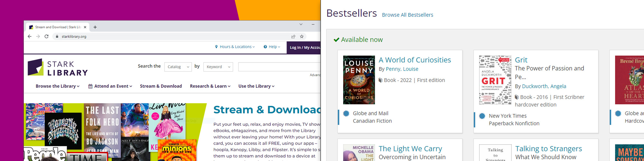644x161 pixels.
Task: Close the Stream and Download tab
Action: [85, 27]
